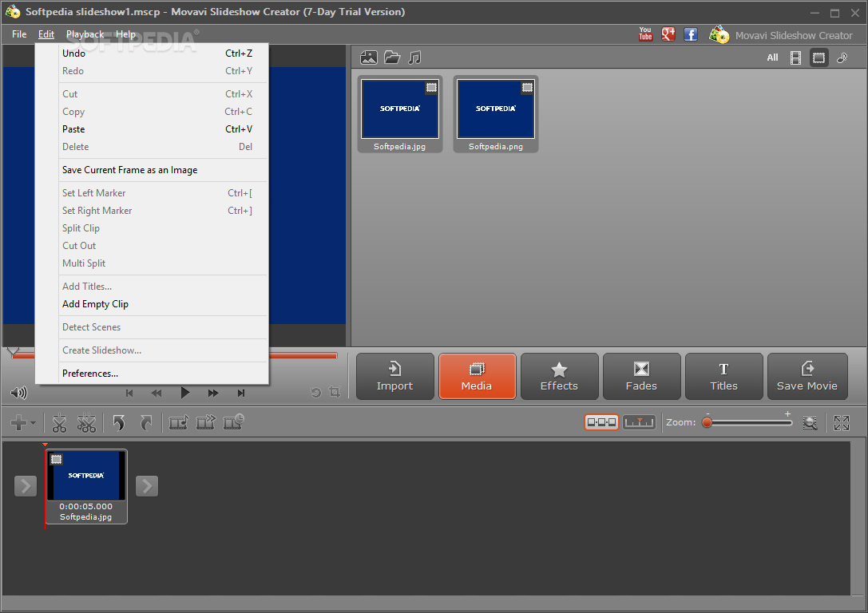Click the transition arrow before the clip

(26, 486)
